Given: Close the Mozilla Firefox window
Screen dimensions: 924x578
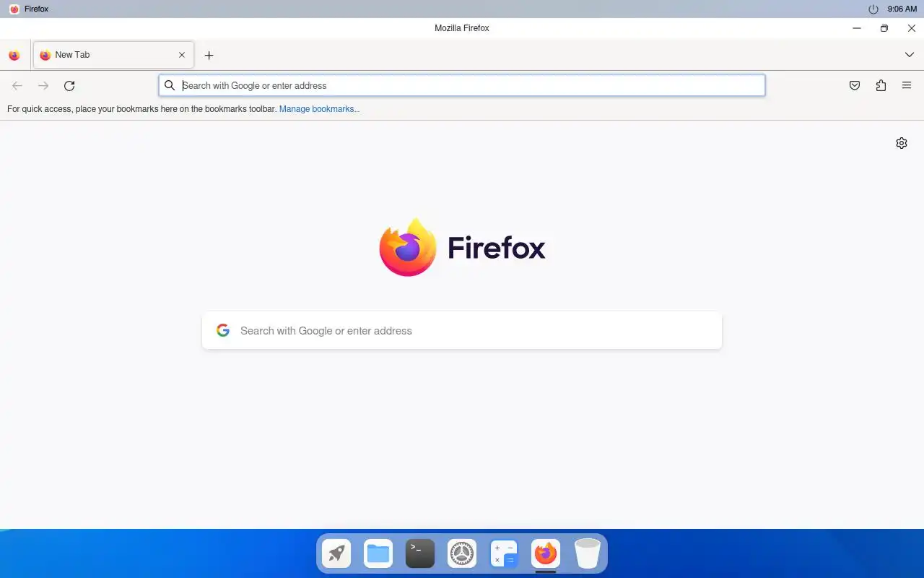Looking at the screenshot, I should pyautogui.click(x=912, y=28).
